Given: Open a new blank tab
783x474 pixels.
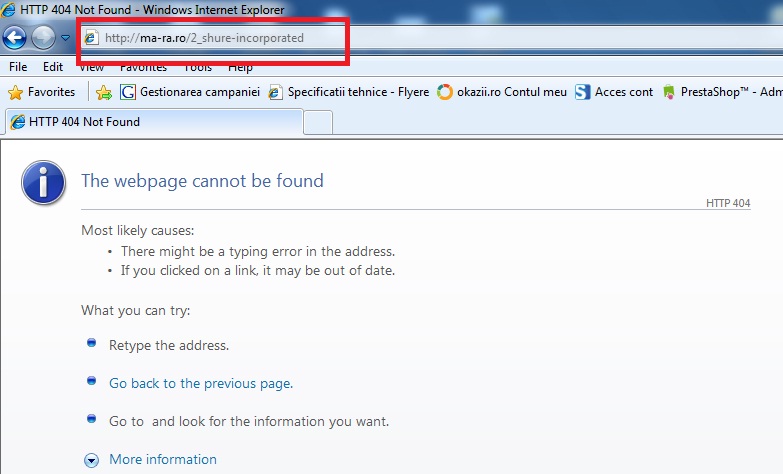Looking at the screenshot, I should 318,122.
